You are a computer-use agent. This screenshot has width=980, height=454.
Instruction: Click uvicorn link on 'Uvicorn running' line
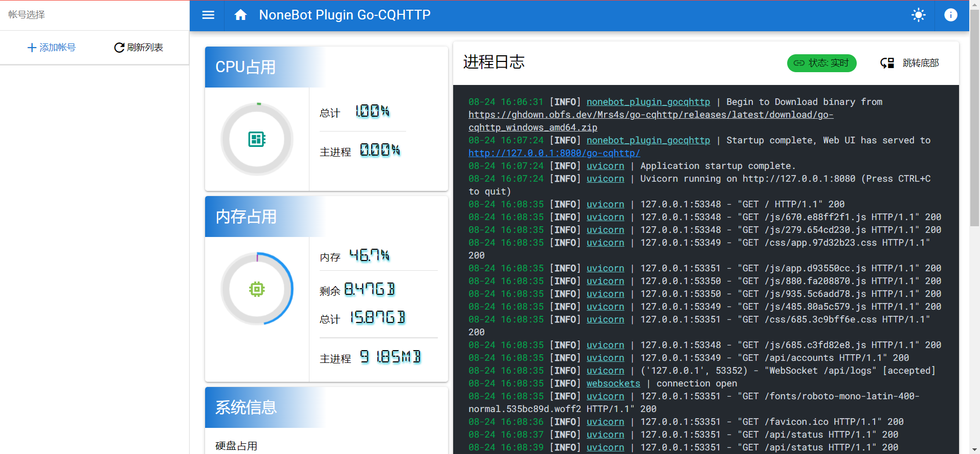pos(605,179)
